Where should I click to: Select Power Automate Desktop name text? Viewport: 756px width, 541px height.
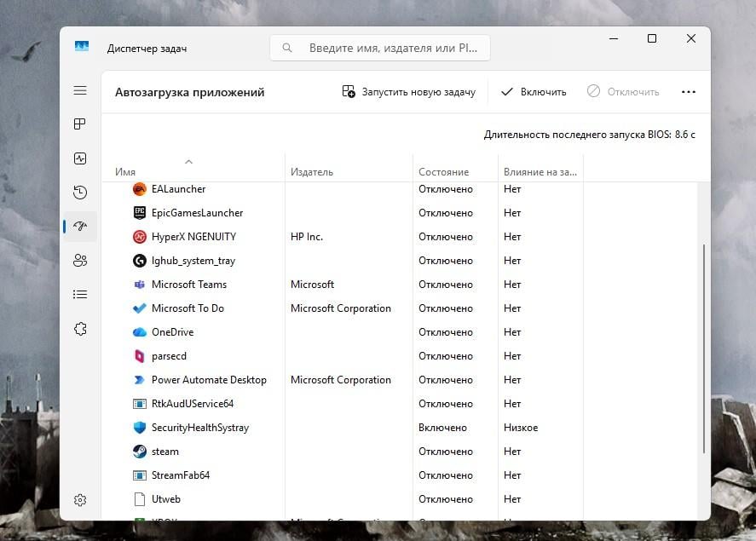tap(209, 380)
